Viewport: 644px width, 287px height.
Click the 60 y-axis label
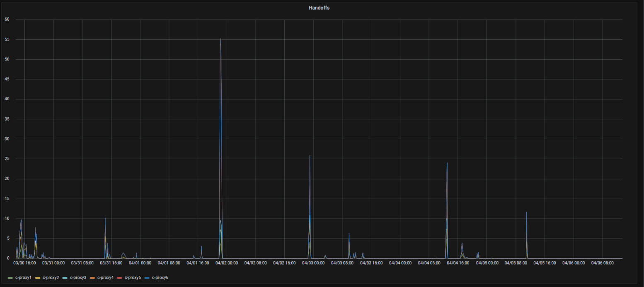[7, 19]
